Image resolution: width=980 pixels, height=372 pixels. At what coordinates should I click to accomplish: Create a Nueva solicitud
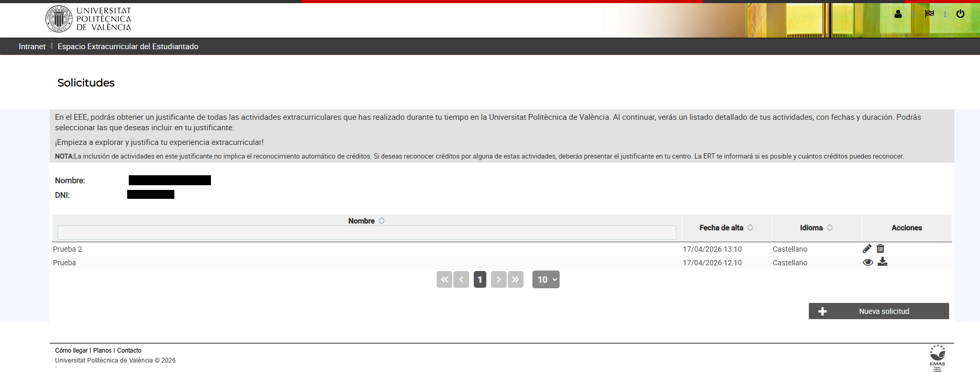pos(879,311)
